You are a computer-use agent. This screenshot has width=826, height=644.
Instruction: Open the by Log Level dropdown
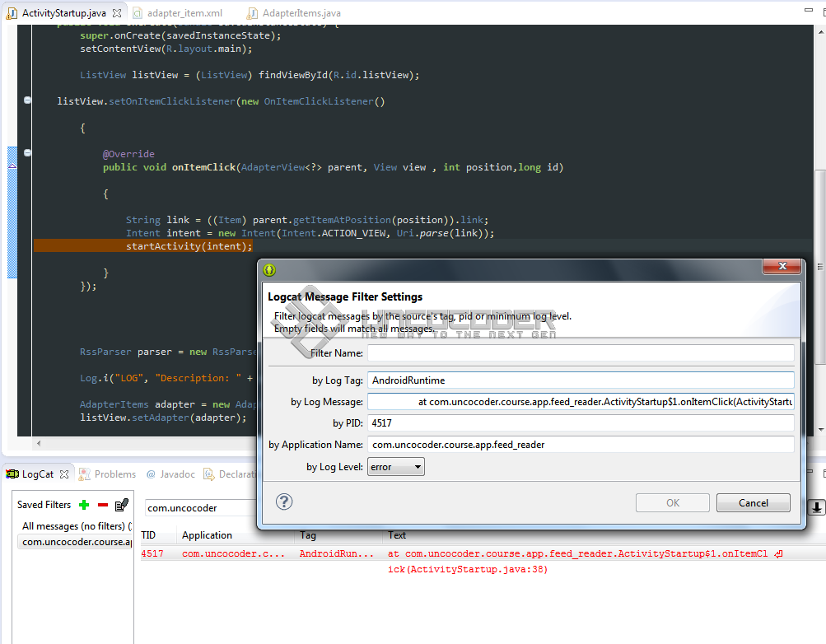[x=395, y=467]
